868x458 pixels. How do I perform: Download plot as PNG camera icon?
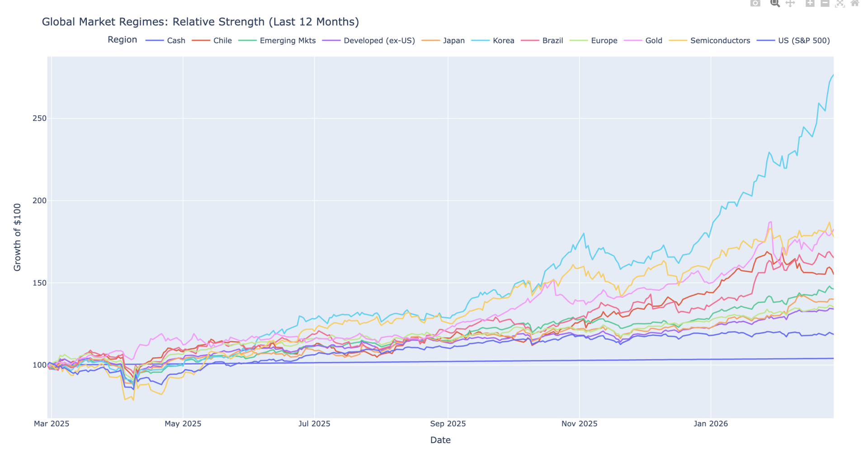tap(755, 3)
